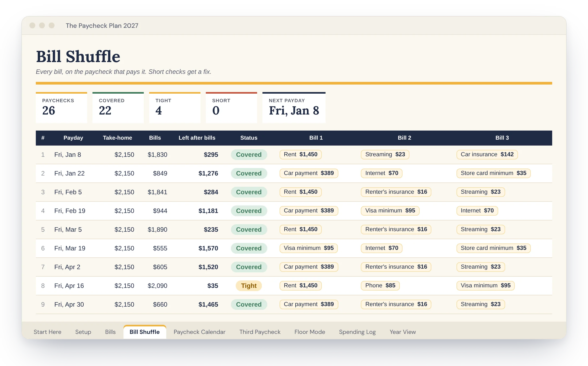Select Phone $85 bill chip

pos(380,285)
